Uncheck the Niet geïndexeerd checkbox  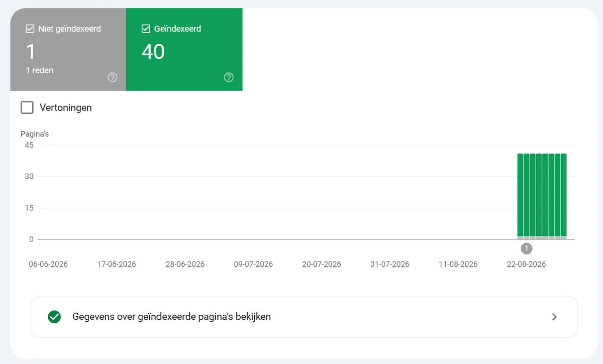(x=30, y=29)
